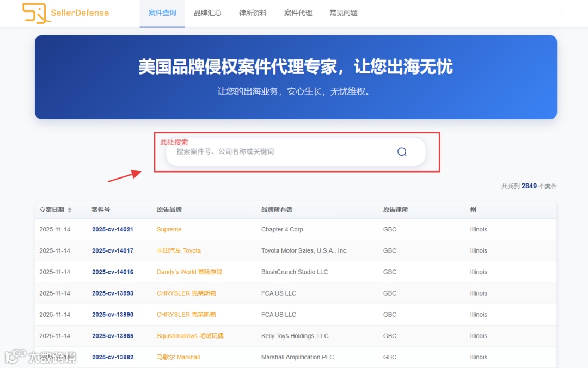Click CHRYSLER brand in 2025-cv-13993 row
This screenshot has width=588, height=368.
pyautogui.click(x=186, y=293)
